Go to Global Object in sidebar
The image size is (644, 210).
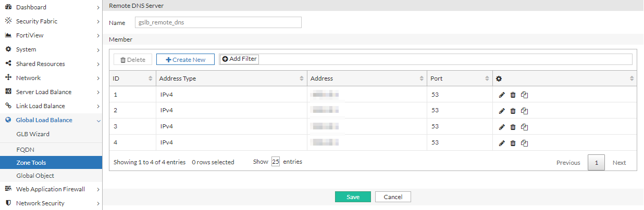tap(35, 176)
